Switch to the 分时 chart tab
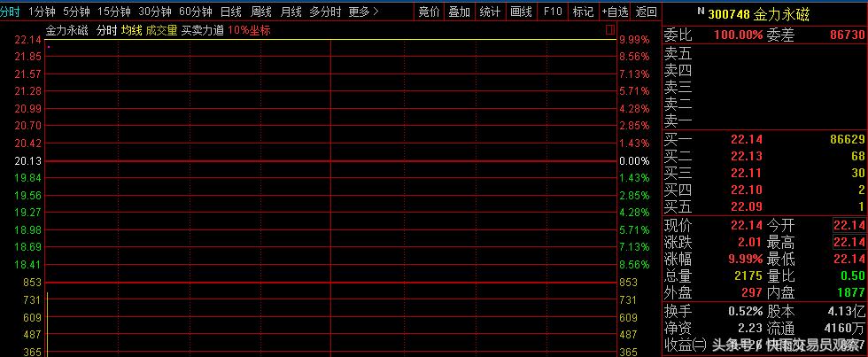The width and height of the screenshot is (868, 357). click(x=10, y=11)
